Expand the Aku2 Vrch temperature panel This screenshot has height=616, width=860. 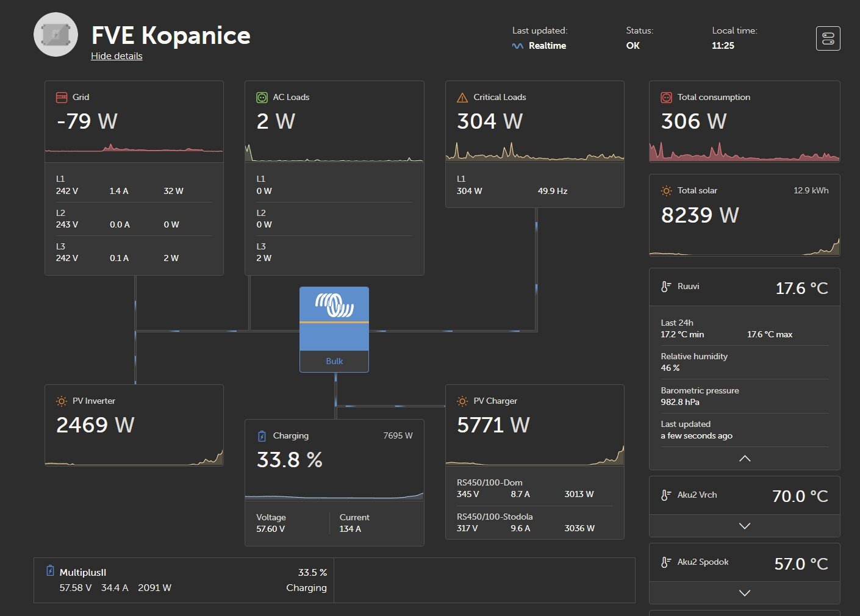pyautogui.click(x=744, y=526)
